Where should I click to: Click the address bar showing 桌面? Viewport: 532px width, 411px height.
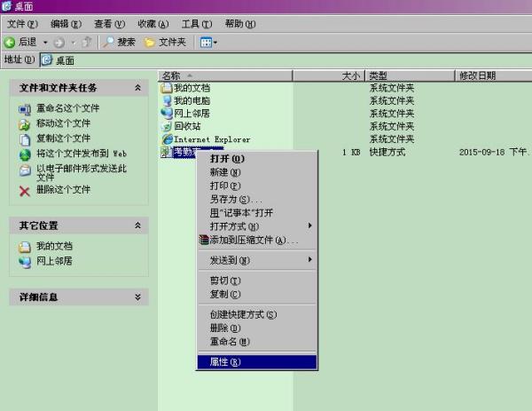[286, 60]
